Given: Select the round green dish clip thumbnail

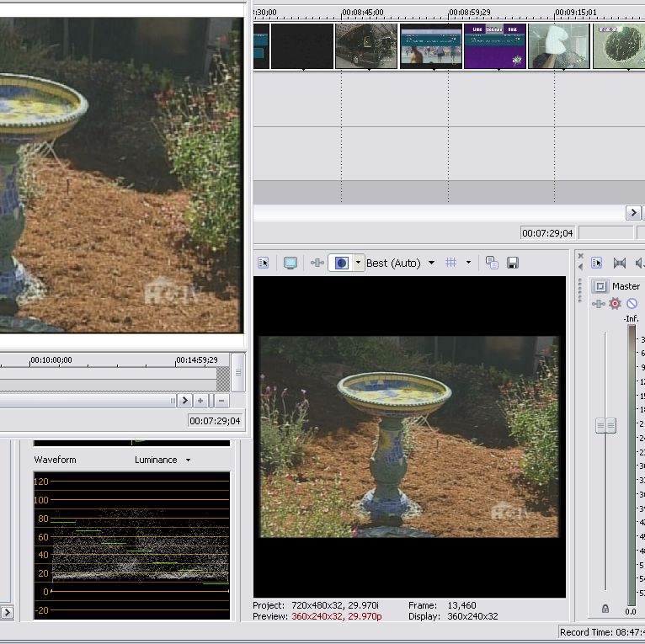Looking at the screenshot, I should pyautogui.click(x=619, y=46).
